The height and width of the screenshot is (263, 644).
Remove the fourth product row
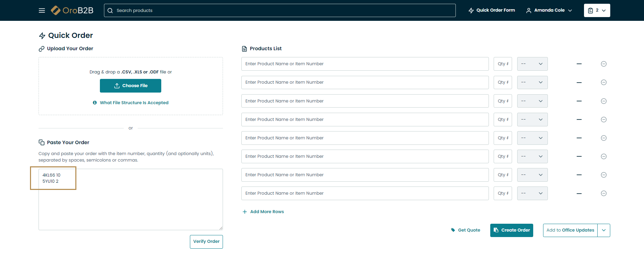pos(603,120)
